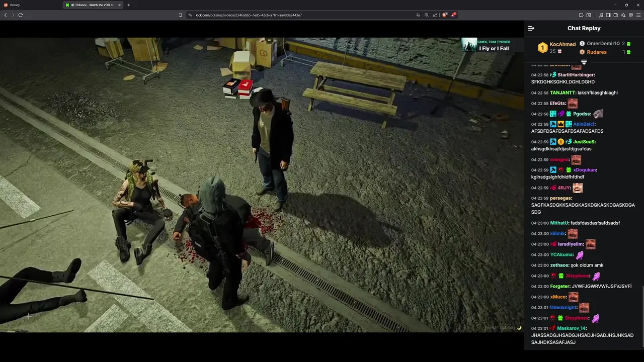Click the emote in Pgodss message

[598, 114]
